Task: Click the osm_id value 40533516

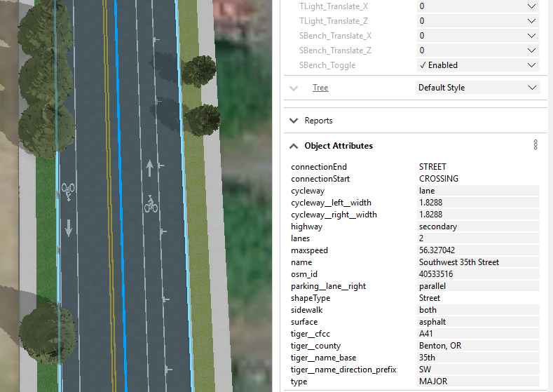Action: coord(478,274)
